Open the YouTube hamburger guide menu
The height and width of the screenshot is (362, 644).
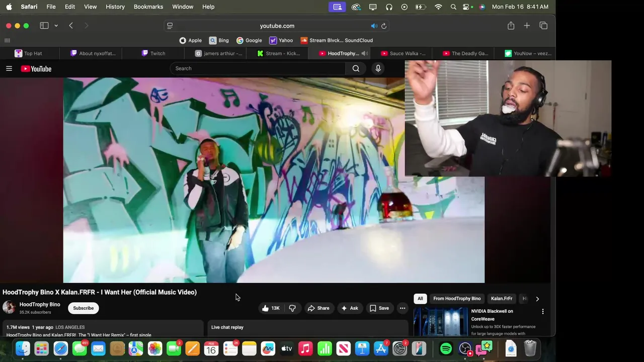(x=9, y=68)
